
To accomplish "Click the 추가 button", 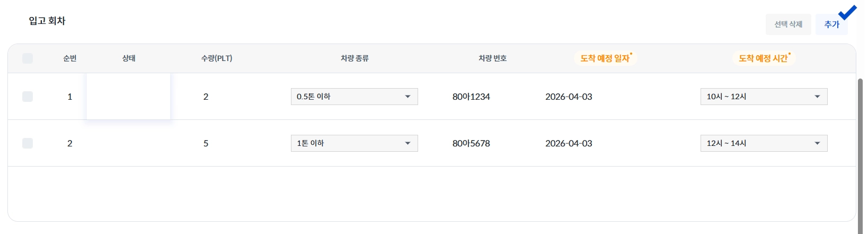I will point(831,24).
